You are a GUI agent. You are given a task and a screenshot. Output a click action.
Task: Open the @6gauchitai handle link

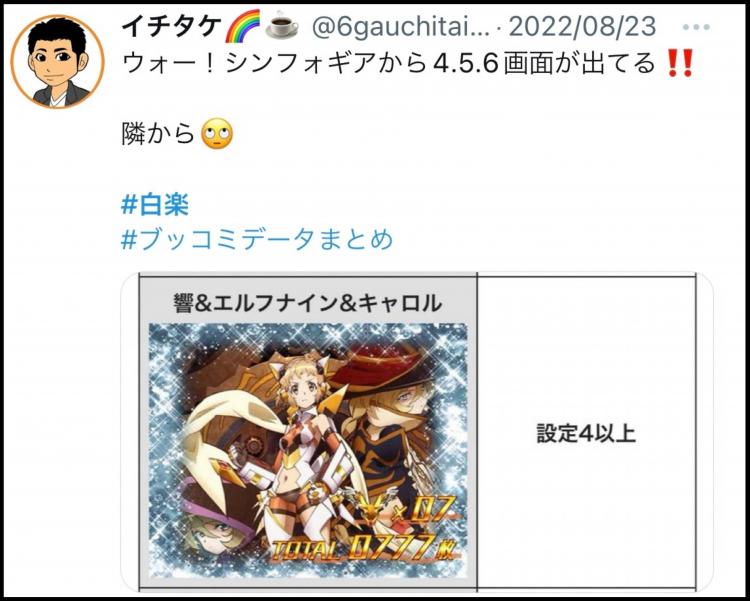click(x=401, y=27)
